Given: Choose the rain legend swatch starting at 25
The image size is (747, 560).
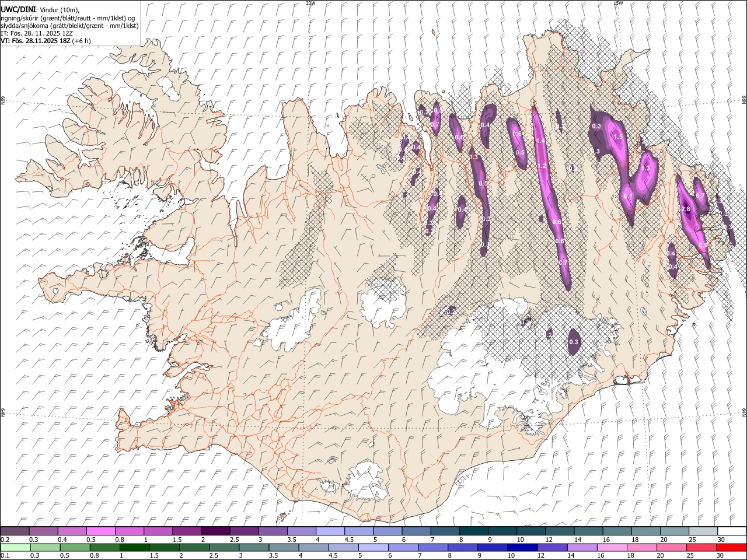Looking at the screenshot, I should pos(700,547).
